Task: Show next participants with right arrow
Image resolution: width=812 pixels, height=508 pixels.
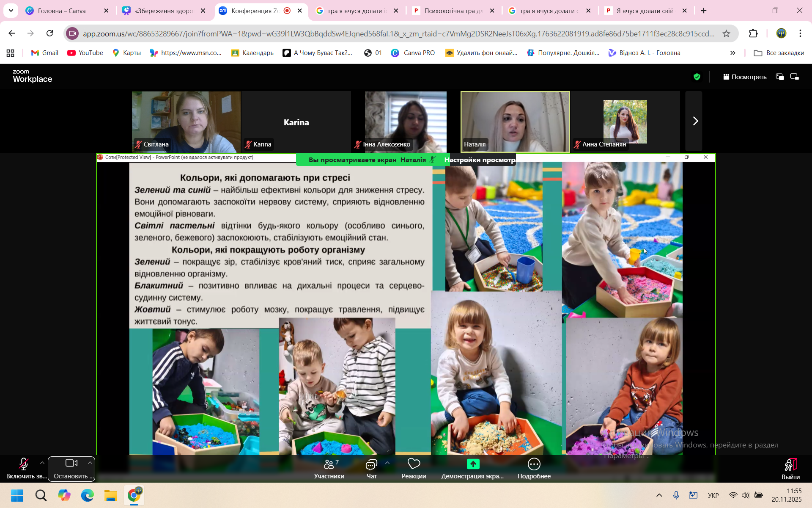Action: pos(695,121)
